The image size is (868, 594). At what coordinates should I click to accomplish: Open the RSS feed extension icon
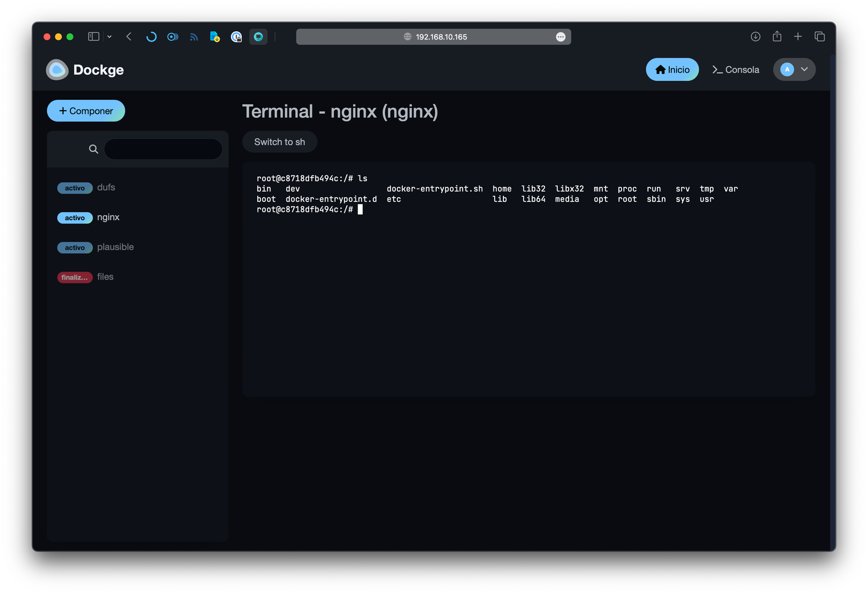pyautogui.click(x=194, y=37)
